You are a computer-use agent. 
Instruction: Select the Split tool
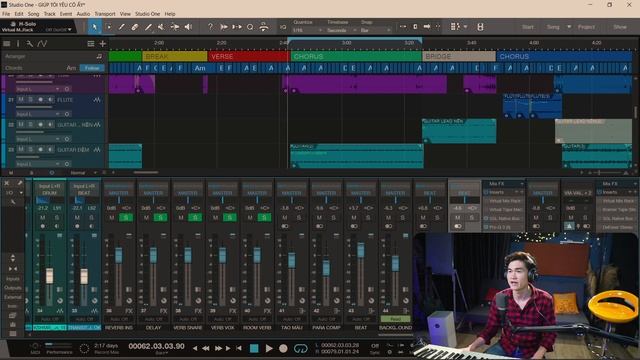coord(121,27)
